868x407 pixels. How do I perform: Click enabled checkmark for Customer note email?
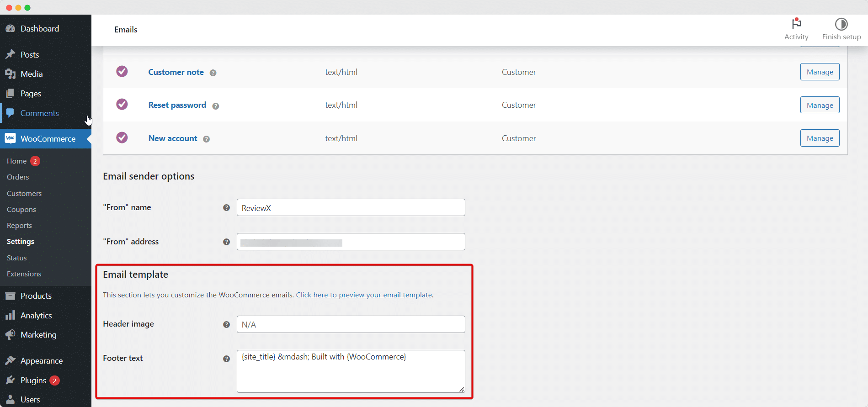[122, 71]
